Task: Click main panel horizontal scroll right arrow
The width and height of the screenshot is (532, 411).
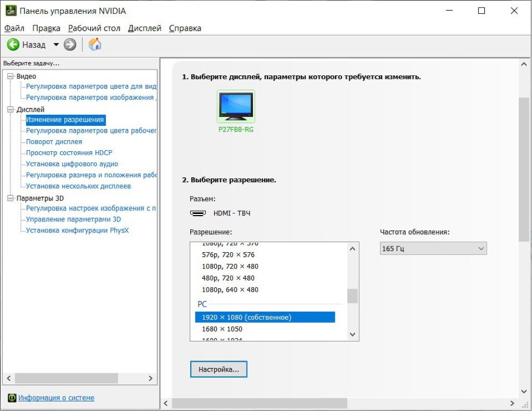Action: pyautogui.click(x=512, y=403)
